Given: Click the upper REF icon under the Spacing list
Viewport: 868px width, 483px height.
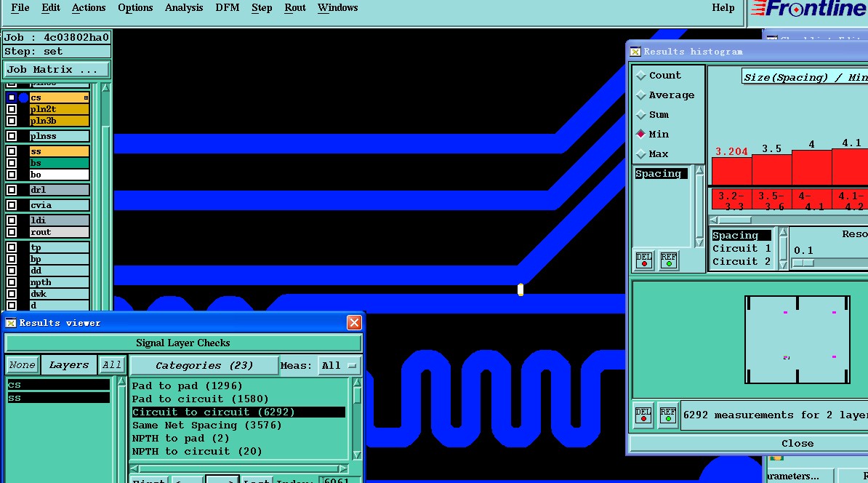Looking at the screenshot, I should click(668, 260).
